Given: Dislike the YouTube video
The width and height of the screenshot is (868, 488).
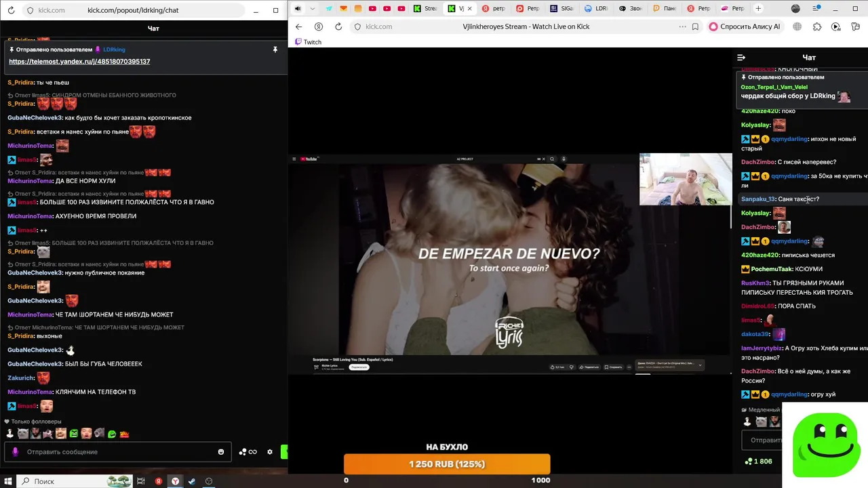Looking at the screenshot, I should point(571,367).
